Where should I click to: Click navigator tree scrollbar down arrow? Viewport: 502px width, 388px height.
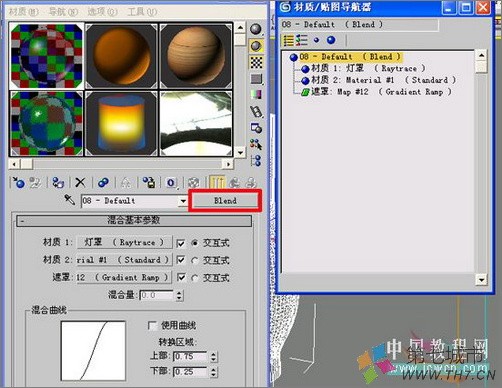tap(481, 280)
